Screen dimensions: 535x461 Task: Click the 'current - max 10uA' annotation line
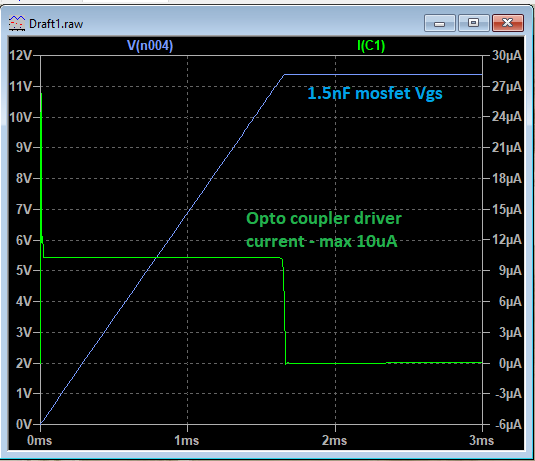pos(322,242)
